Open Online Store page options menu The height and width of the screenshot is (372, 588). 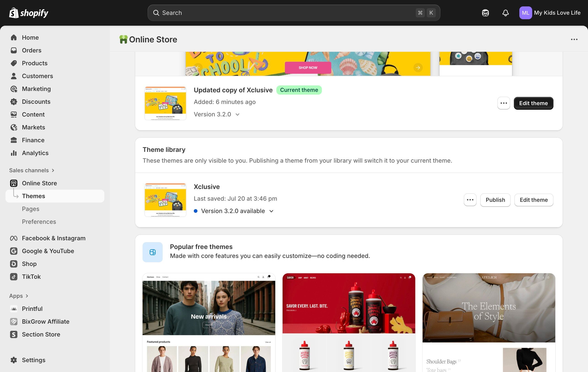tap(574, 39)
